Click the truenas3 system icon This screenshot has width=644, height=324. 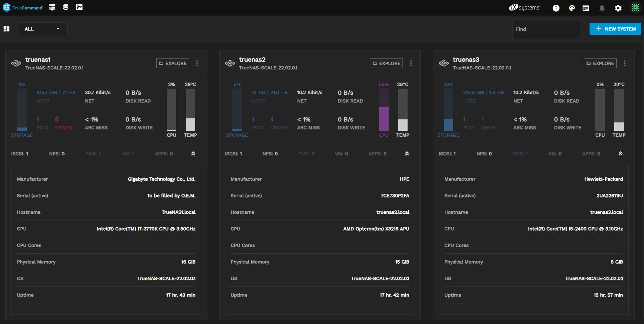(443, 63)
